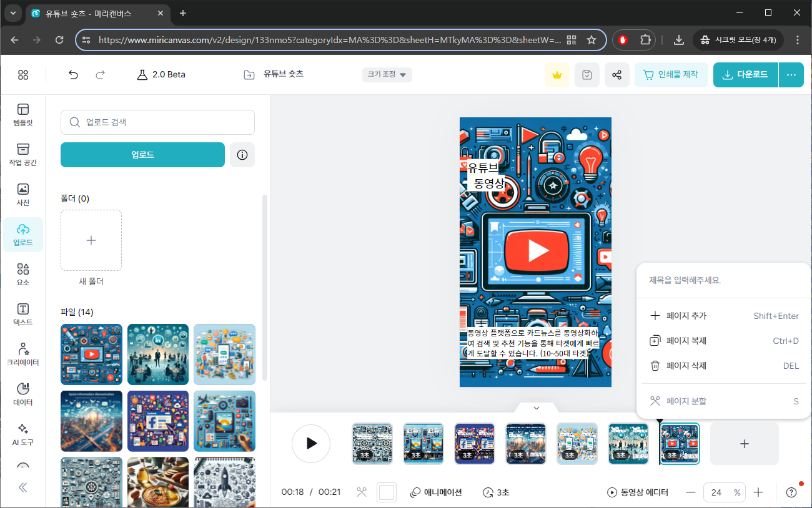The height and width of the screenshot is (508, 812).
Task: Open the more options menu beside 다운로드
Action: point(791,75)
